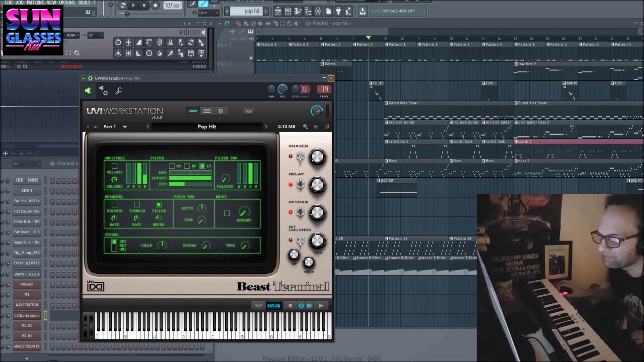The image size is (644, 362).
Task: Select the WAVESTATION channel button
Action: tap(27, 305)
